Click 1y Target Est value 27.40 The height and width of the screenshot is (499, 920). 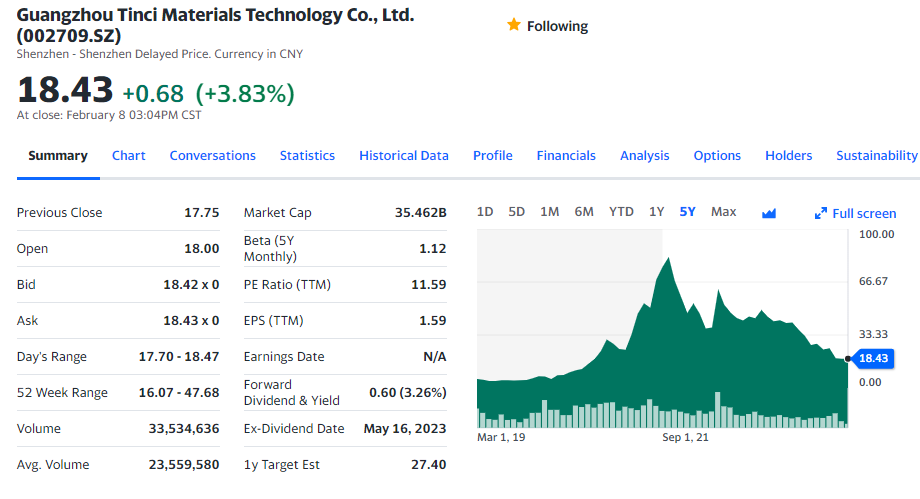point(429,465)
